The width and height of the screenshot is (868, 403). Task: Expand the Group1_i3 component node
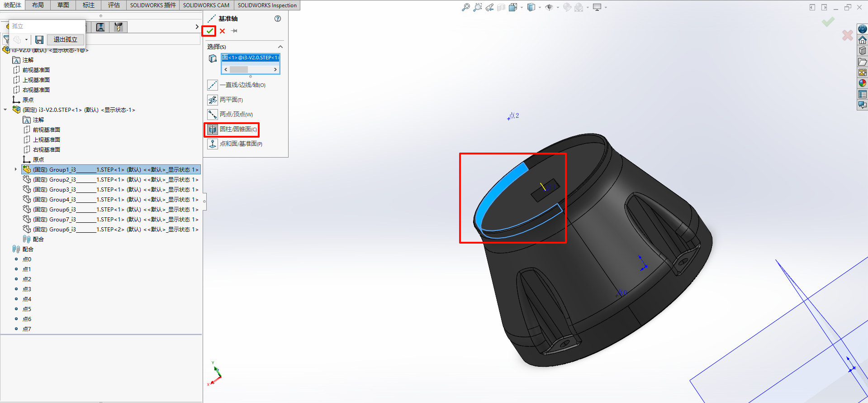tap(16, 169)
